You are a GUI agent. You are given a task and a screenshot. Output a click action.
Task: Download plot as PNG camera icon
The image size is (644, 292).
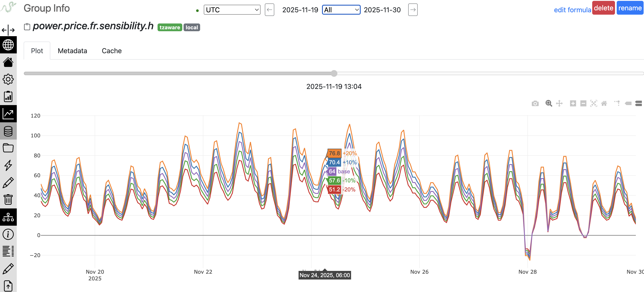535,103
